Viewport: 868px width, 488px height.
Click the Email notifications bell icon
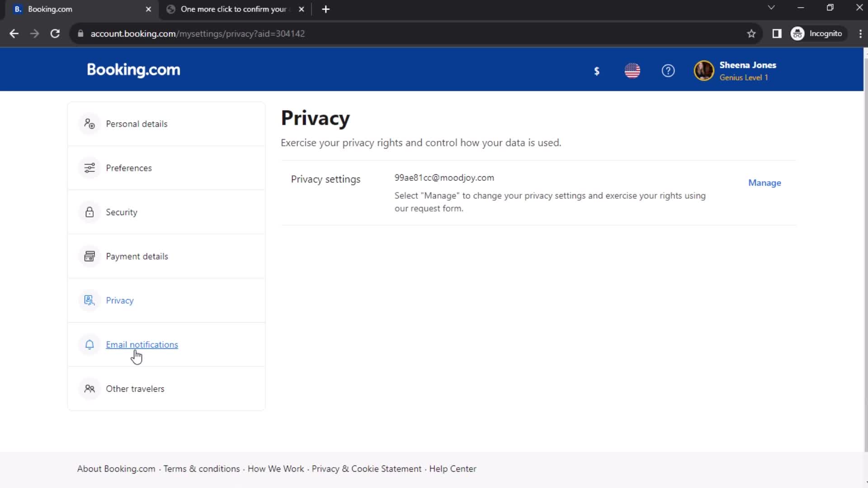90,344
